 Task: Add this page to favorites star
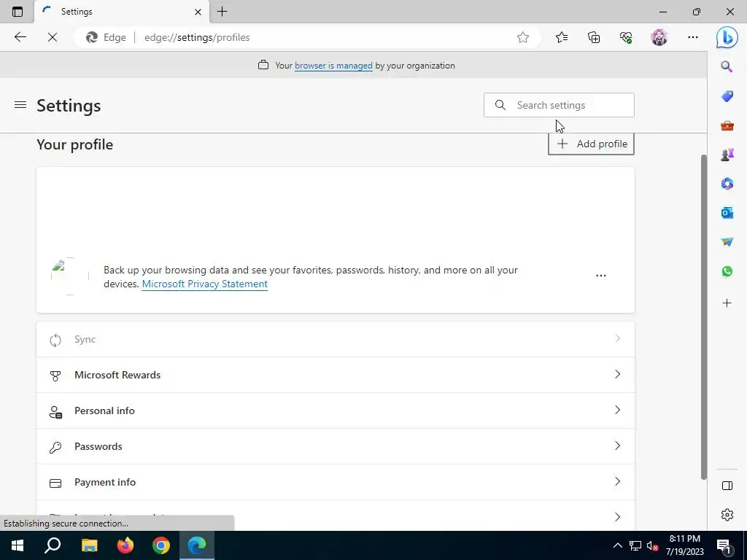tap(522, 37)
